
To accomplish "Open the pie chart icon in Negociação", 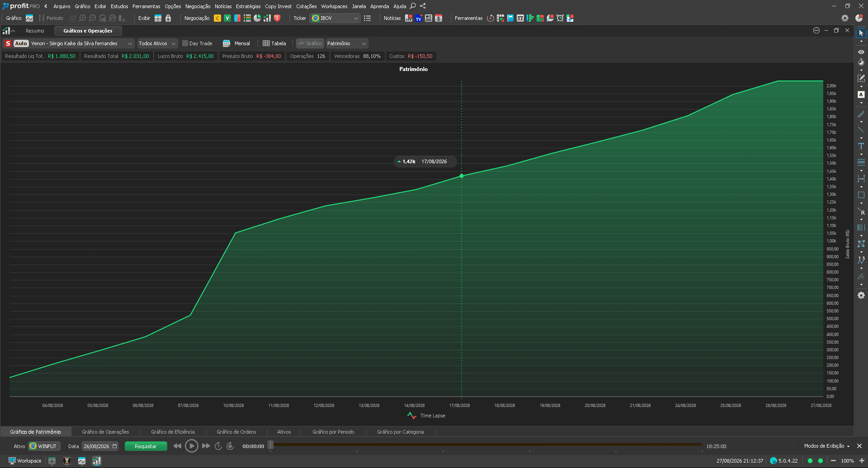I will (x=257, y=18).
